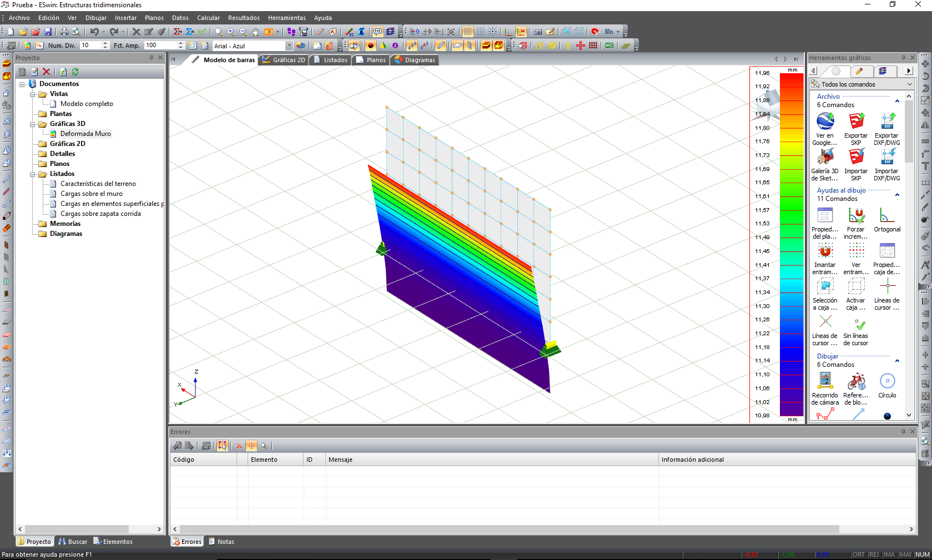The image size is (932, 560).
Task: Click the Print icon in the toolbar
Action: (64, 32)
